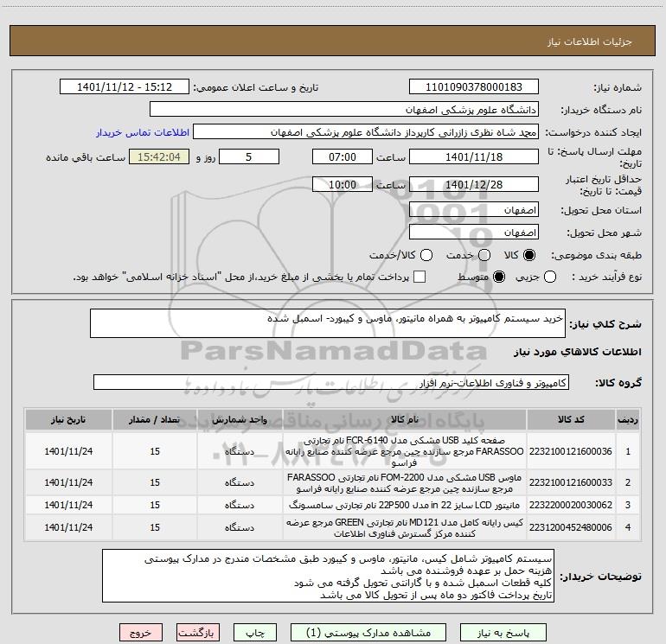Click the FCR-6140 keyboard item name
This screenshot has width=666, height=644.
(x=405, y=451)
